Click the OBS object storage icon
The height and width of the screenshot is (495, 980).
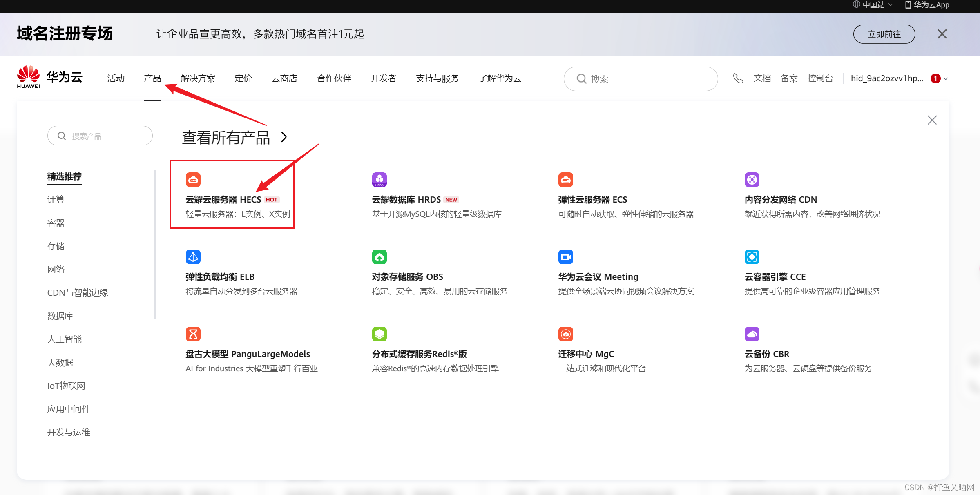point(379,257)
